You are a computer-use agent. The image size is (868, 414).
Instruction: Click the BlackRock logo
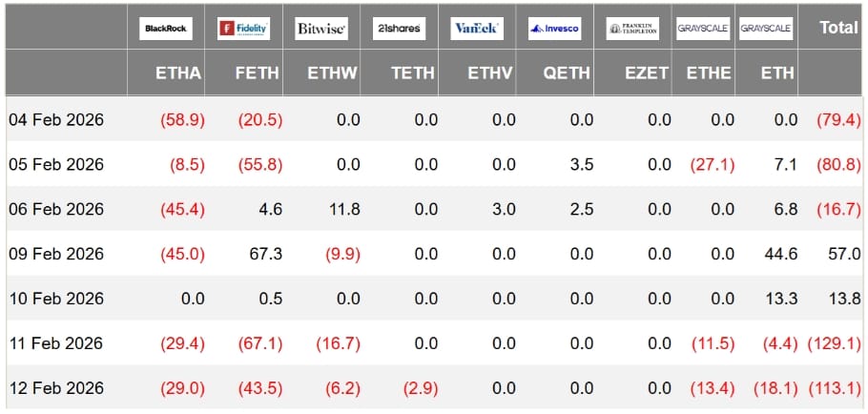(x=166, y=29)
